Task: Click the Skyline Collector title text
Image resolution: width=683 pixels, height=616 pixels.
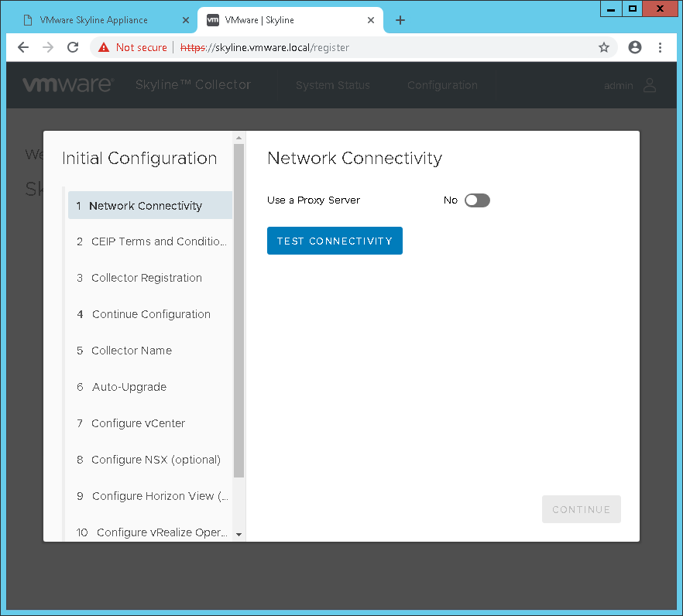Action: 193,84
